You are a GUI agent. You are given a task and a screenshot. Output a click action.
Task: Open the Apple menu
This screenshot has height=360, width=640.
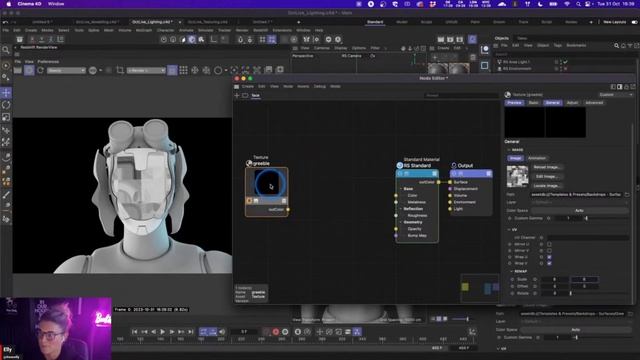[x=8, y=4]
